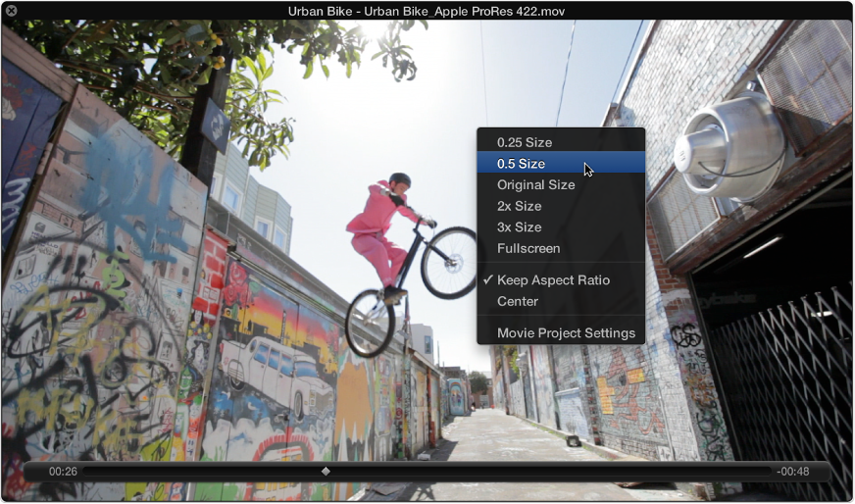
Task: Select 0.25 Size menu entry
Action: [561, 142]
